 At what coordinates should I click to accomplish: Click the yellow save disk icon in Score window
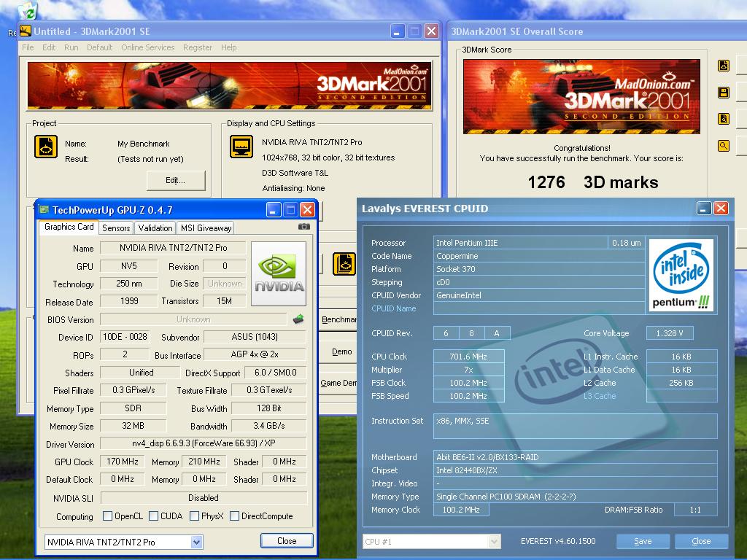pyautogui.click(x=723, y=93)
